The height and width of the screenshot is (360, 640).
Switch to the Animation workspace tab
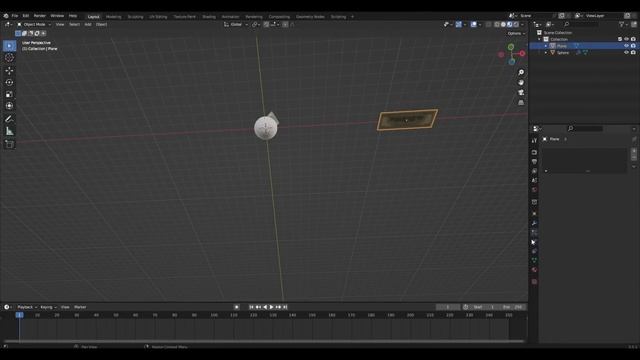pos(230,17)
